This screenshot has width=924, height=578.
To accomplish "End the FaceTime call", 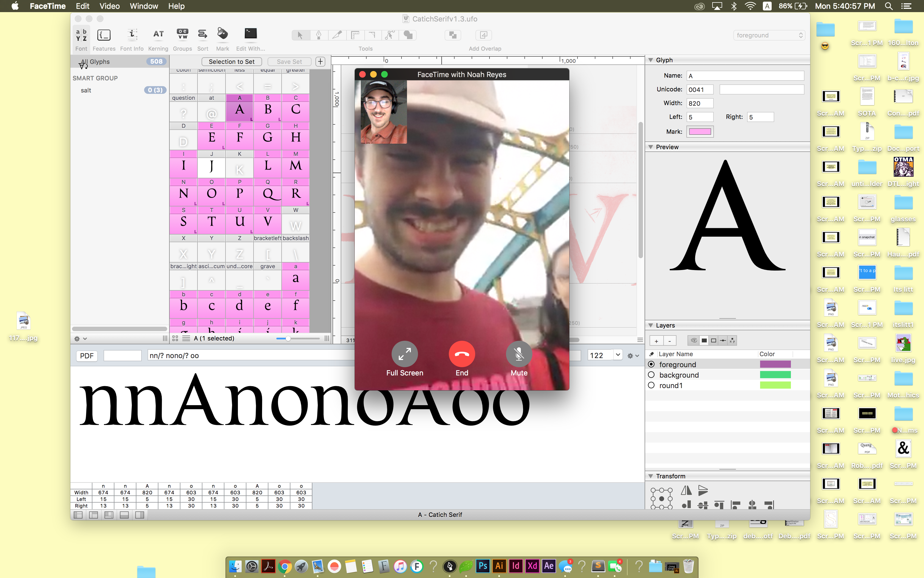I will coord(462,354).
